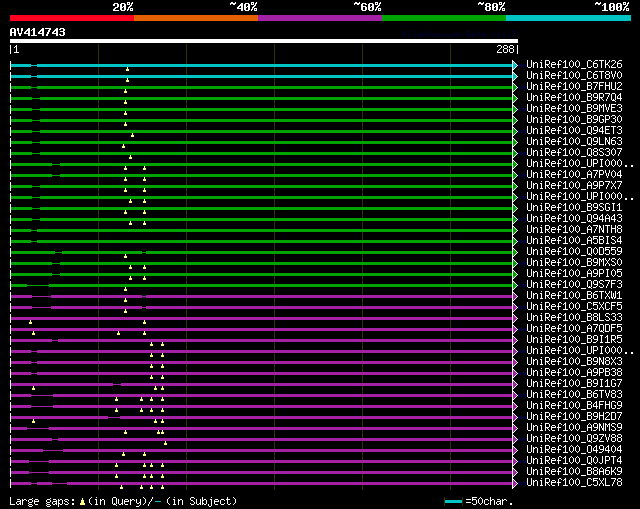
Task: Click the cyan 50char scale bar in the legend
Action: point(453,500)
